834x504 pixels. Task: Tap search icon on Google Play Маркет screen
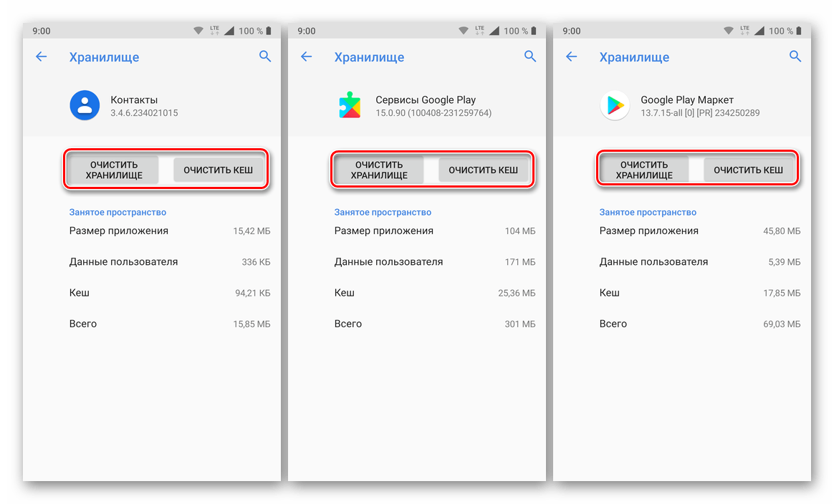(795, 57)
